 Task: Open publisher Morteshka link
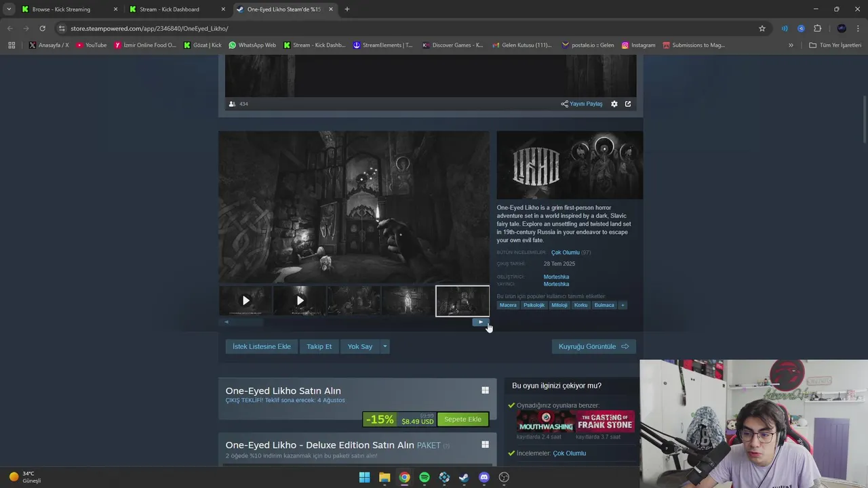tap(556, 284)
